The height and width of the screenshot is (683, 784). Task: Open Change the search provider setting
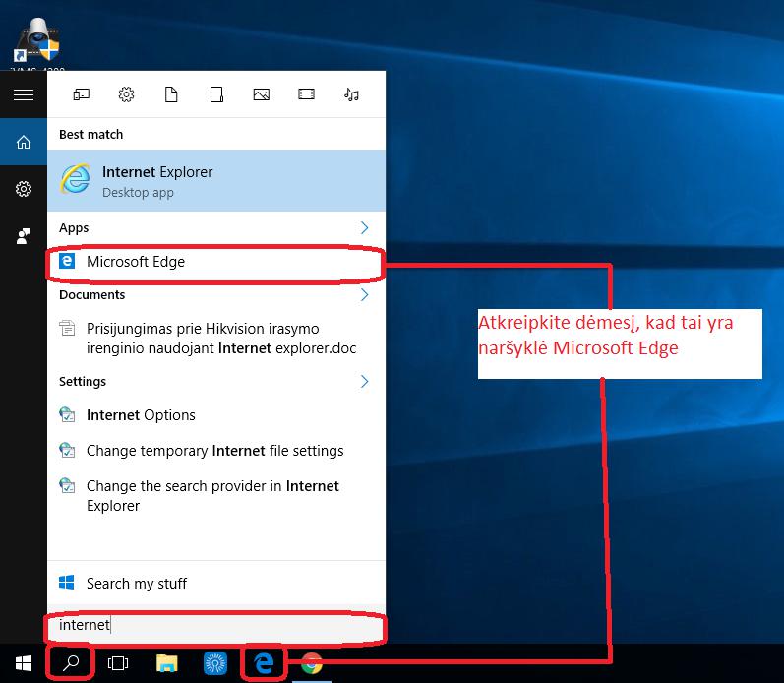click(216, 496)
